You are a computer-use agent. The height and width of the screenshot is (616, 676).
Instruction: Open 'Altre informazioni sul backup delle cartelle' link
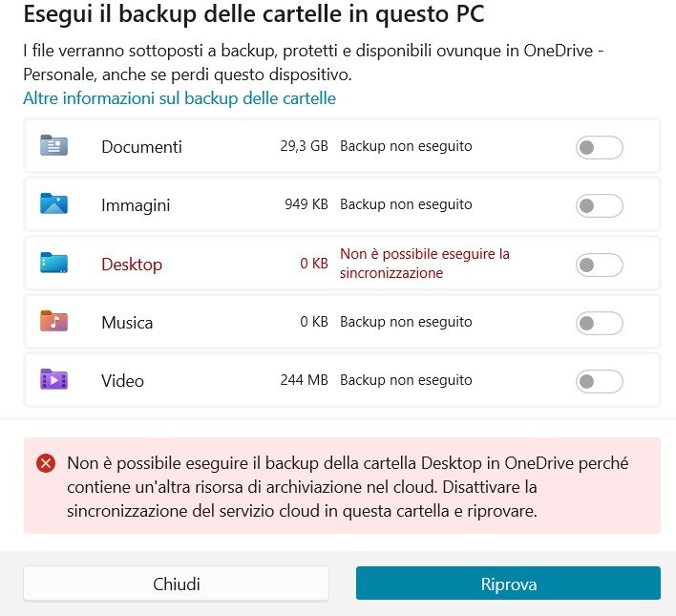pos(180,98)
